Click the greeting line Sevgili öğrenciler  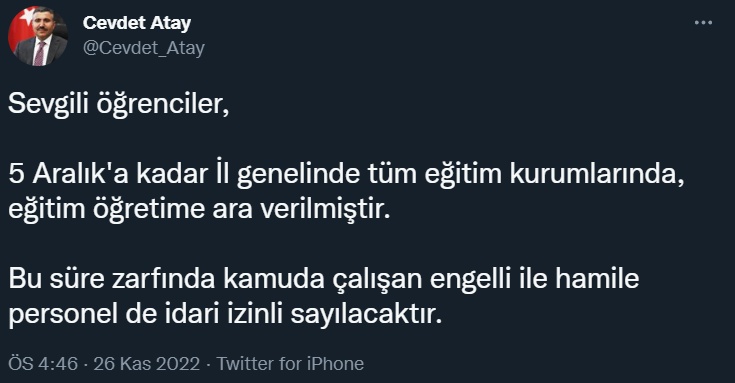(119, 104)
